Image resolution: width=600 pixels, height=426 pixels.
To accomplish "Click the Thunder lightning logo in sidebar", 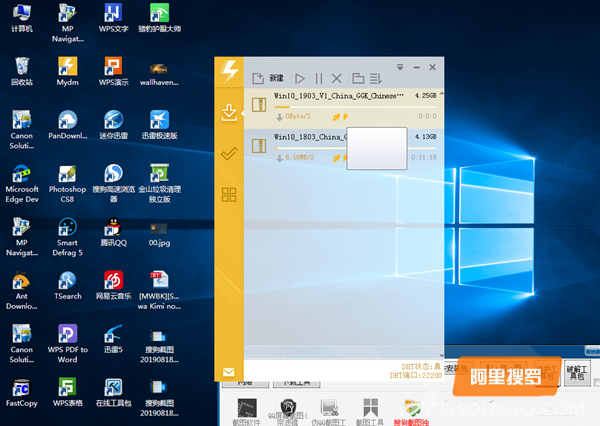I will point(230,71).
